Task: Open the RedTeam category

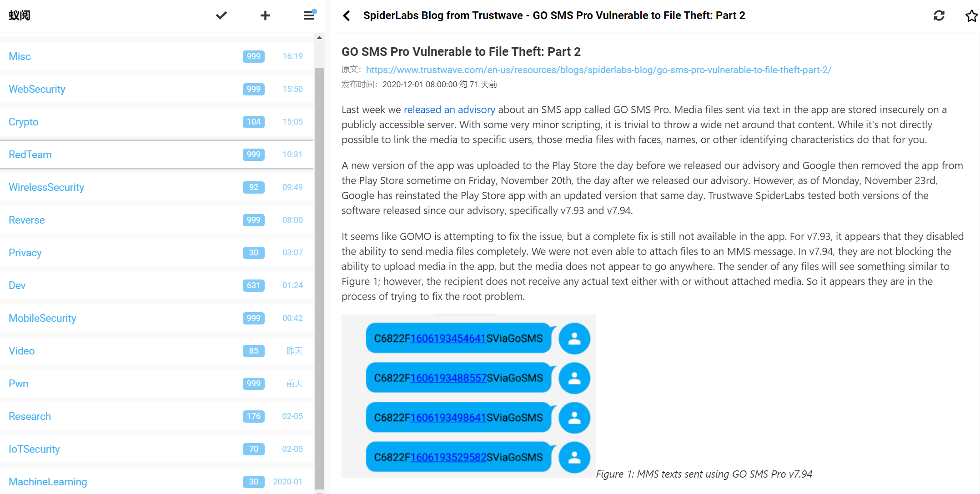Action: [x=30, y=155]
